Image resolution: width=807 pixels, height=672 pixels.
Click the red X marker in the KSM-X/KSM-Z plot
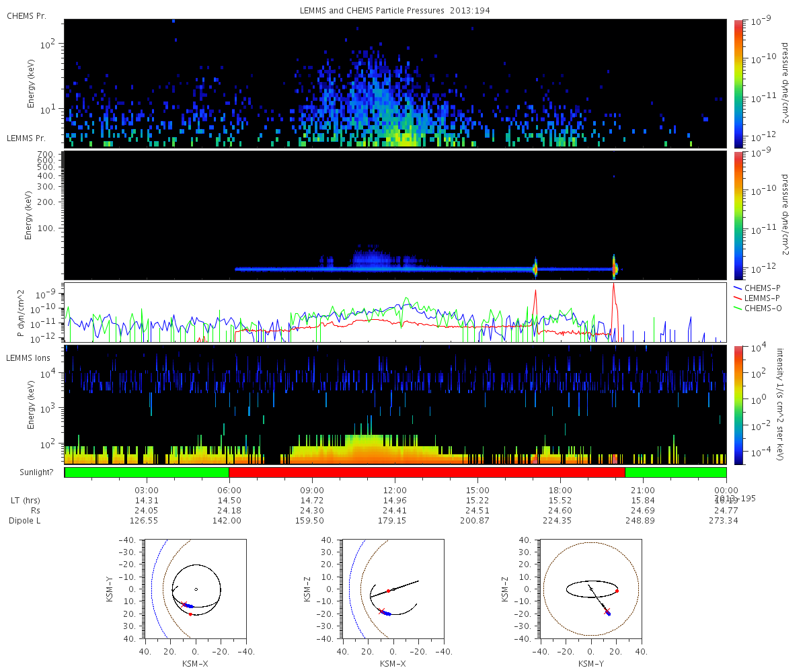[x=382, y=611]
